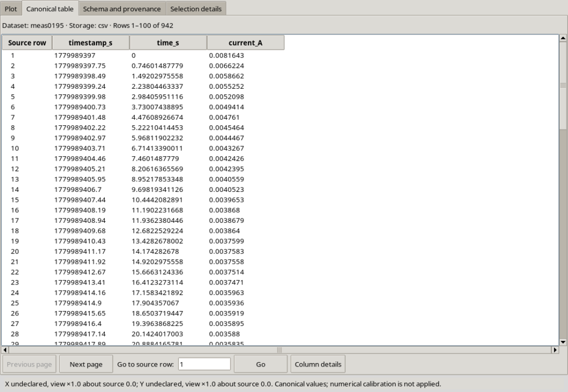
Task: Select source row number 15
Action: point(14,200)
